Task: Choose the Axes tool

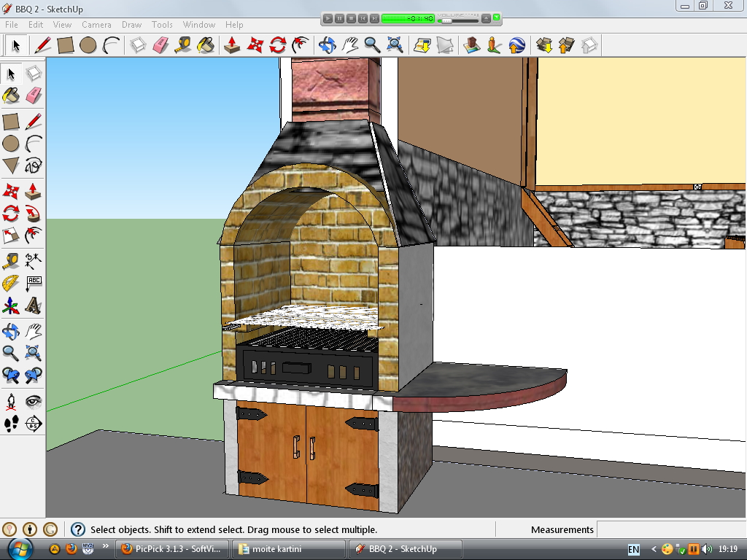Action: tap(11, 305)
